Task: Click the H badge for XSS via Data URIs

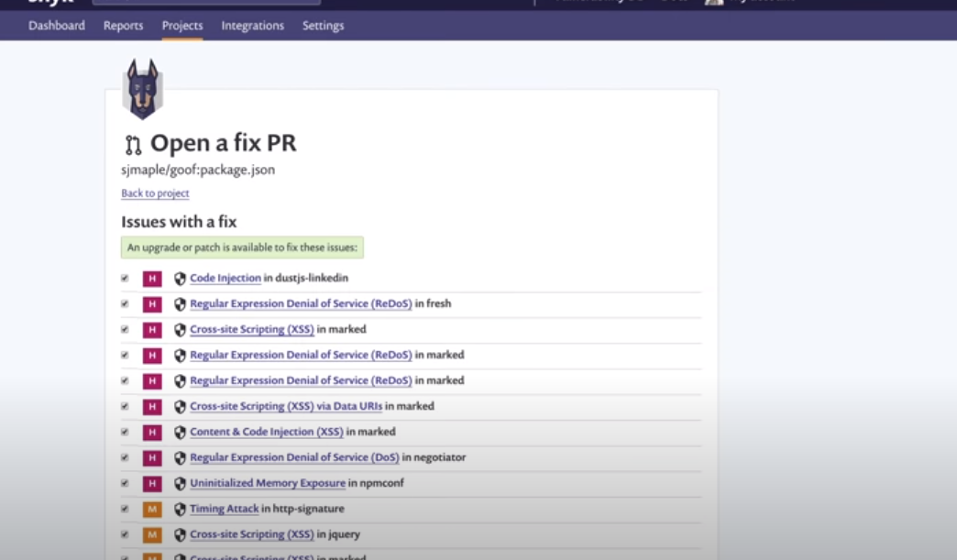Action: [x=152, y=407]
